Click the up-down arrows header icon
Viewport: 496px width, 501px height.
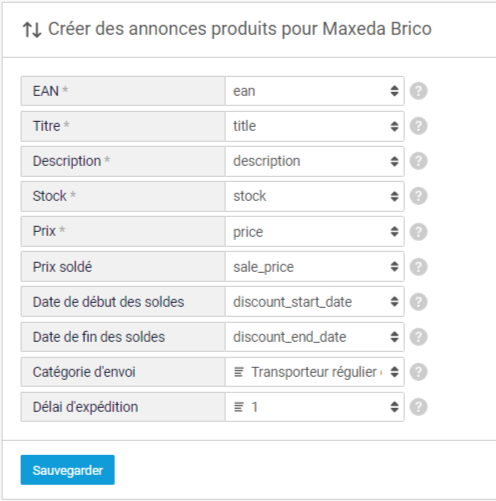click(32, 29)
